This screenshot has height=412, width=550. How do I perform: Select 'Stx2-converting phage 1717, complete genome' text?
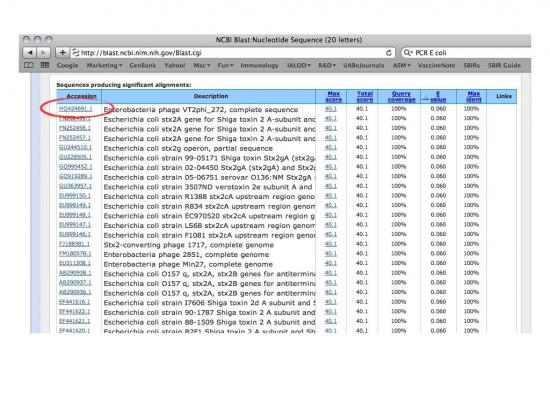coord(189,245)
